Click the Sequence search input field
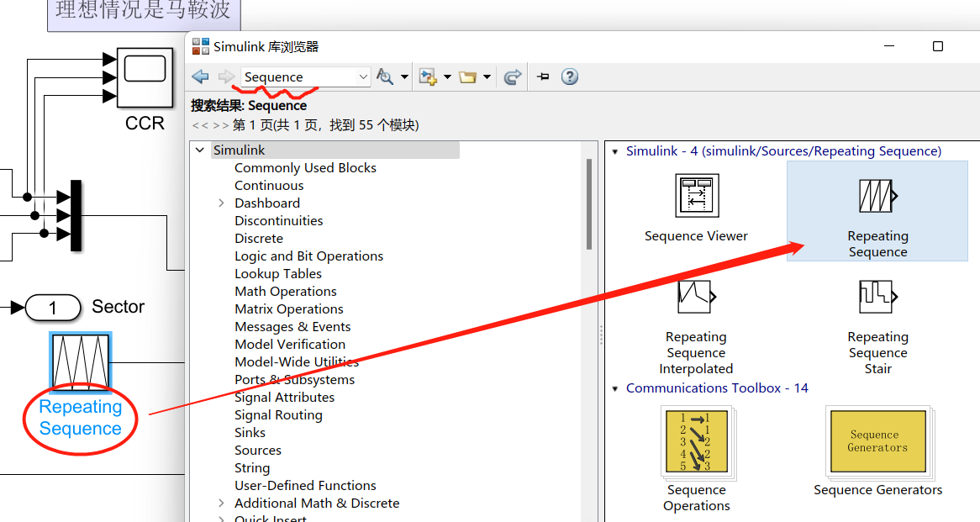This screenshot has height=522, width=980. tap(298, 76)
